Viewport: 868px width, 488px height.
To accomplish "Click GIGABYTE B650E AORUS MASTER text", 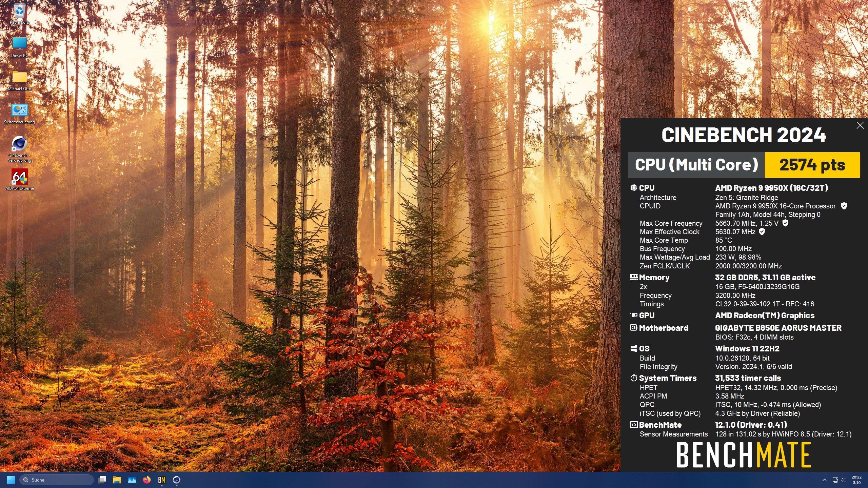I will point(778,328).
